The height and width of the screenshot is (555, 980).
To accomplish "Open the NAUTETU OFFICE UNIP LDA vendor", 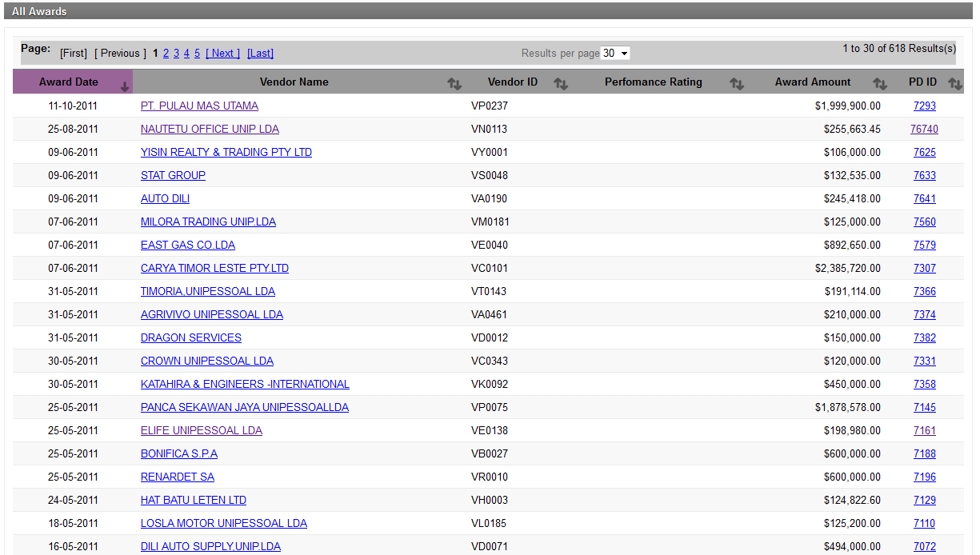I will tap(210, 129).
